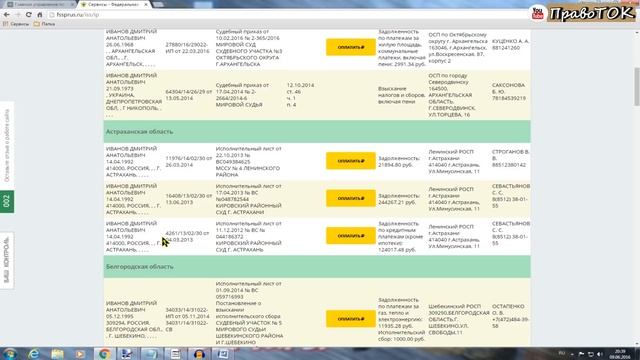Reload the page with refresh icon
640x360 pixels.
point(29,15)
